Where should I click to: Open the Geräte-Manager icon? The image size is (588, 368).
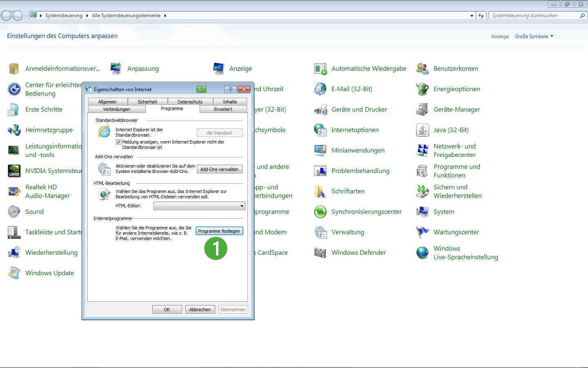pos(422,110)
